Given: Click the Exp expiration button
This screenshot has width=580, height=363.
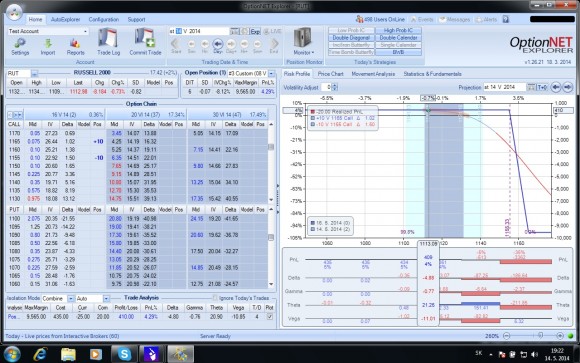Looking at the screenshot, I should 255,31.
